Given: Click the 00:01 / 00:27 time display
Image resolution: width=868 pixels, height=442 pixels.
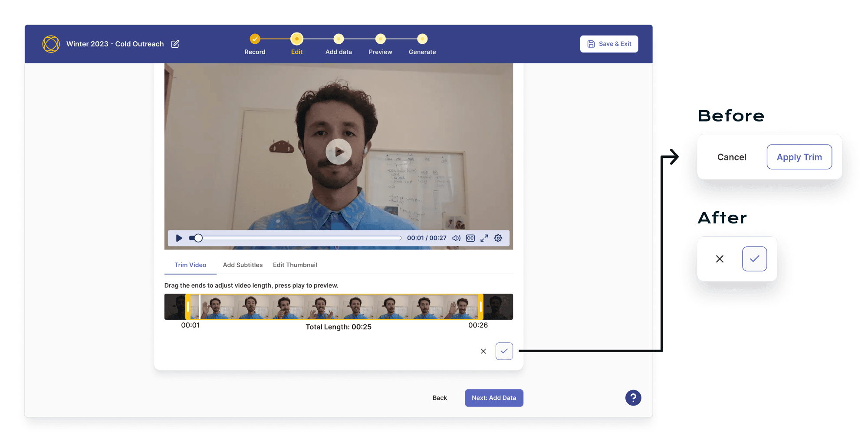Looking at the screenshot, I should point(427,238).
